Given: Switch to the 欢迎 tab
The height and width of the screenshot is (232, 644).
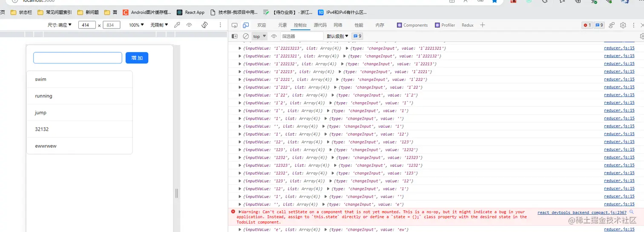Looking at the screenshot, I should 262,25.
